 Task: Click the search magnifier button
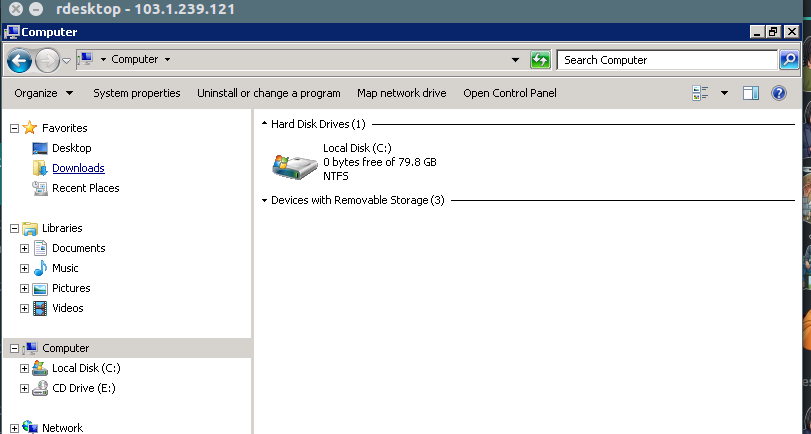coord(789,60)
